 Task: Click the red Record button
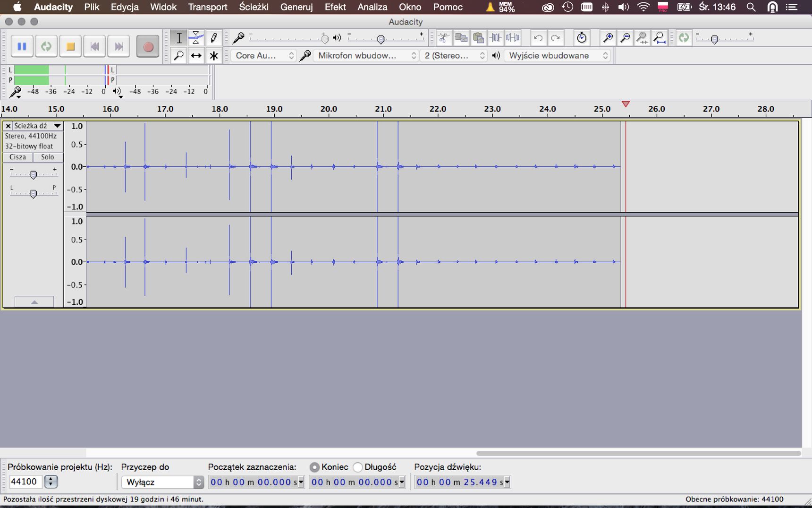pyautogui.click(x=148, y=46)
